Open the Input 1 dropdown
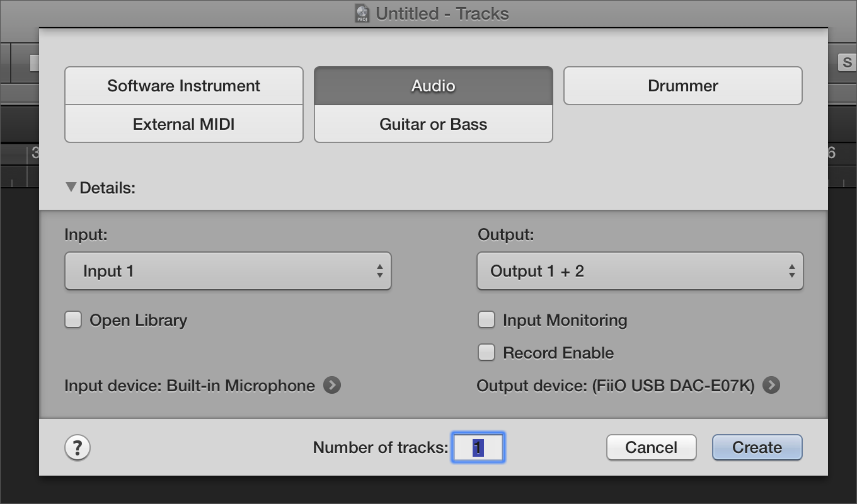 tap(228, 272)
